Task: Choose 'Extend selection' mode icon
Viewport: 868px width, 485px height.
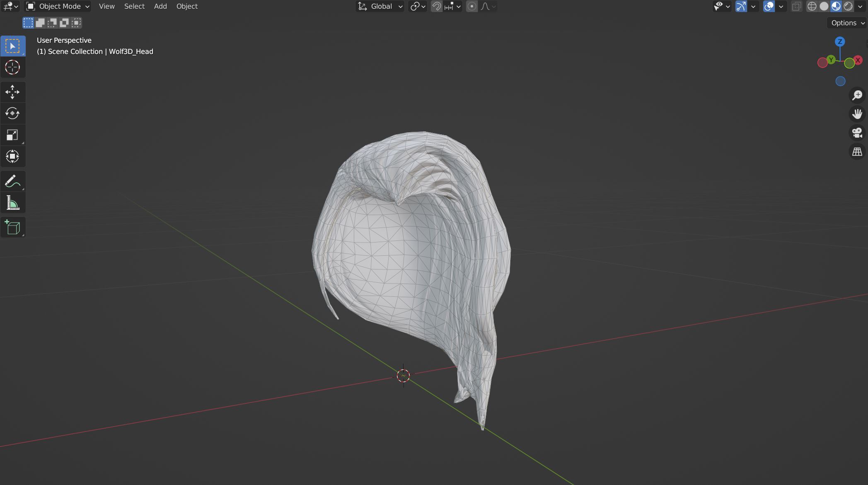Action: pyautogui.click(x=40, y=23)
